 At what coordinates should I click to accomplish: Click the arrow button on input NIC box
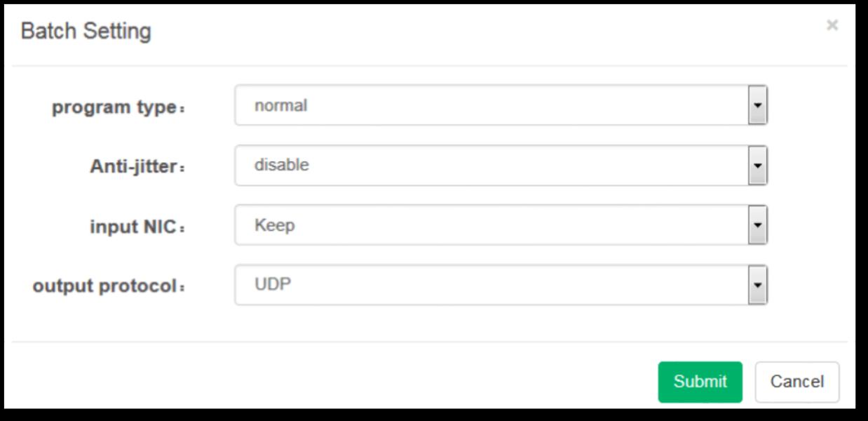point(757,225)
